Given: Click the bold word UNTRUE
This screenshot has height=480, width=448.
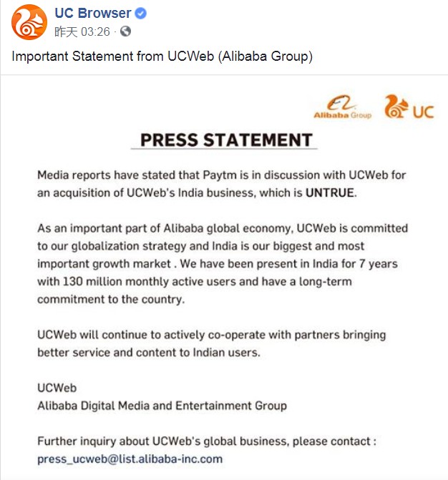Looking at the screenshot, I should (x=330, y=192).
